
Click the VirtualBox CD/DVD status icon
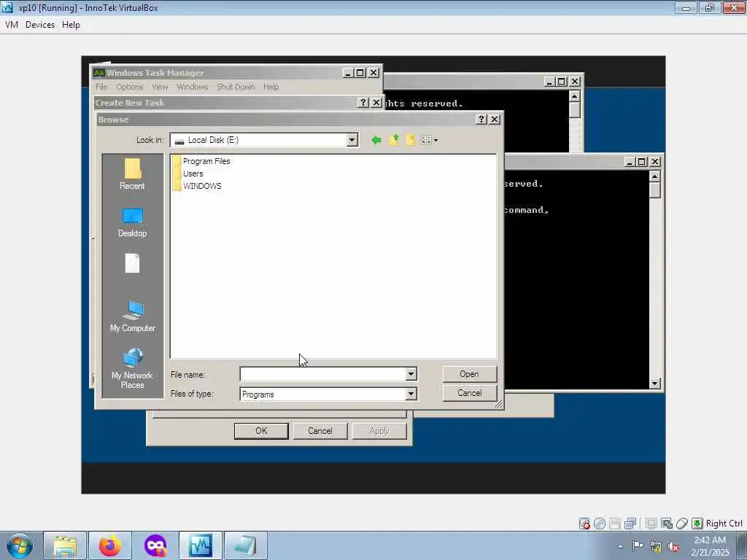coord(600,524)
